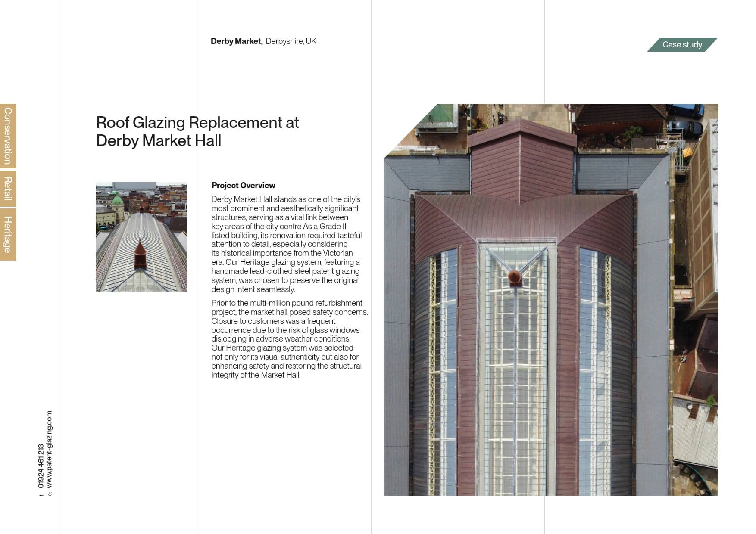The width and height of the screenshot is (756, 534).
Task: Select the Project Overview heading
Action: [243, 186]
